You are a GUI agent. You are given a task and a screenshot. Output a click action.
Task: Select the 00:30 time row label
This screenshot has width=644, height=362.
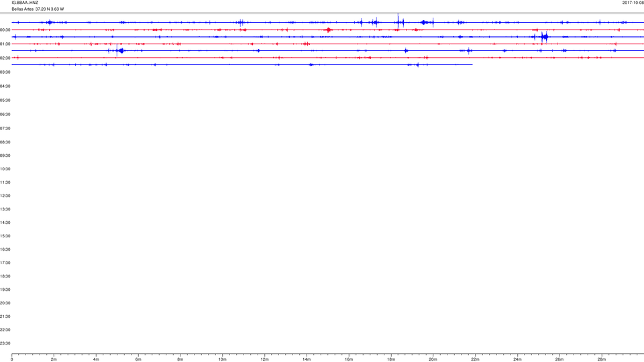pyautogui.click(x=5, y=30)
